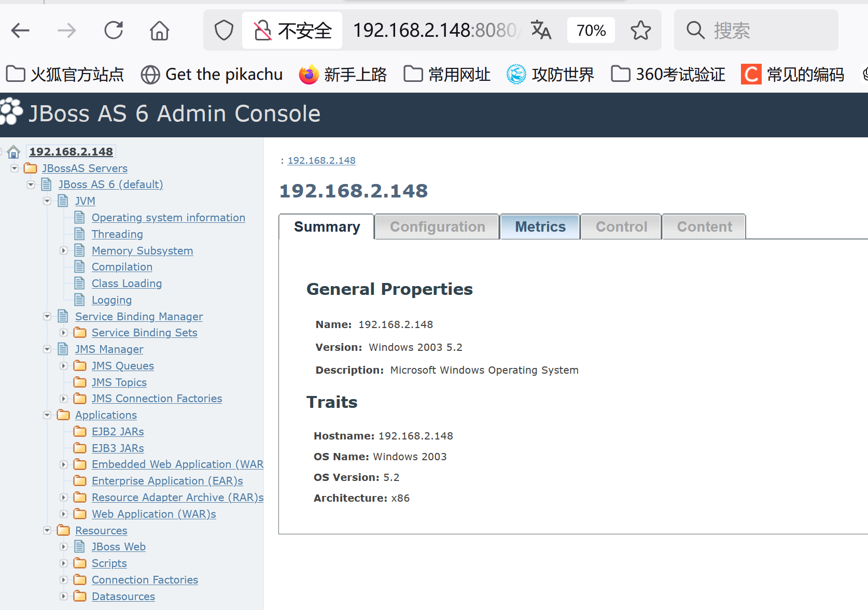Switch to the Content tab
The height and width of the screenshot is (610, 868).
pyautogui.click(x=704, y=227)
